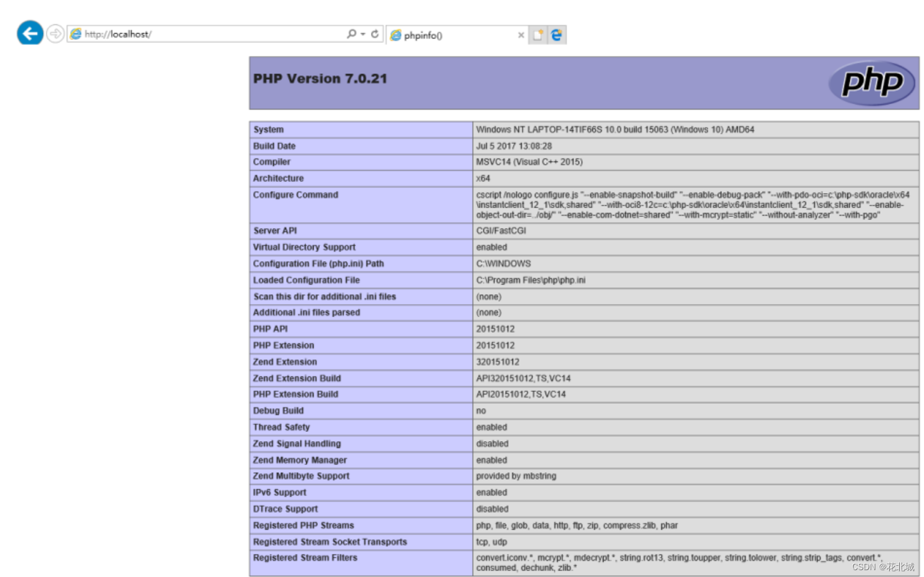Click the 'Zend Multibyte Support' label
The height and width of the screenshot is (577, 924).
pyautogui.click(x=301, y=476)
